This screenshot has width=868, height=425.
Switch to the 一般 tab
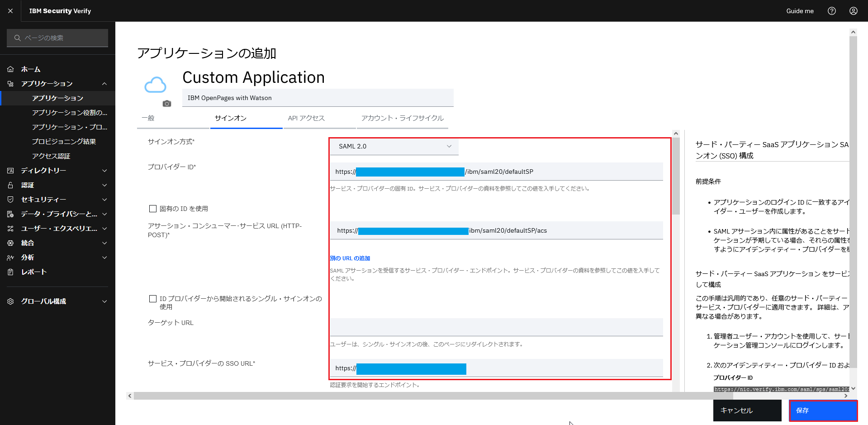173,119
